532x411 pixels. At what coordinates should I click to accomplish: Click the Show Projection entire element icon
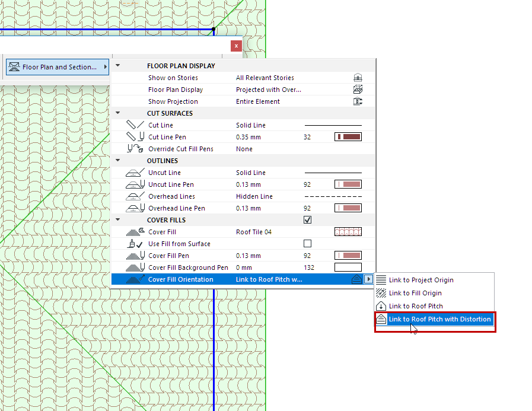pos(358,101)
